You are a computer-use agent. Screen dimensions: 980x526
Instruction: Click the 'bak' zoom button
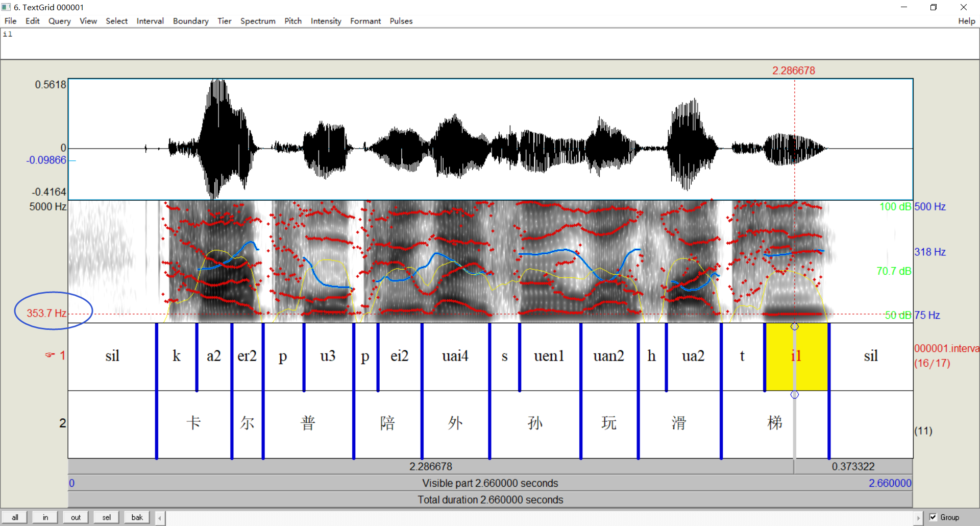(137, 517)
